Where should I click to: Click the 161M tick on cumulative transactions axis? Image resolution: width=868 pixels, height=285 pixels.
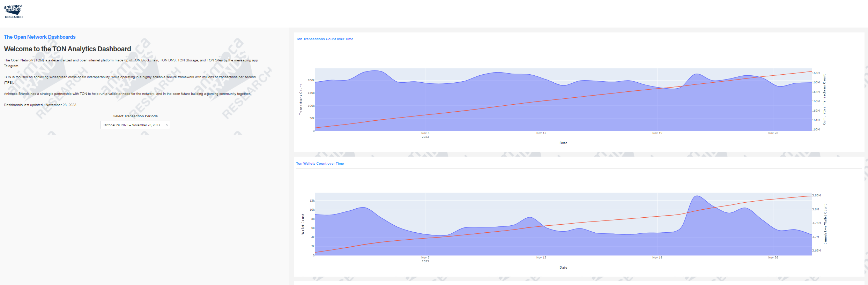coord(816,120)
